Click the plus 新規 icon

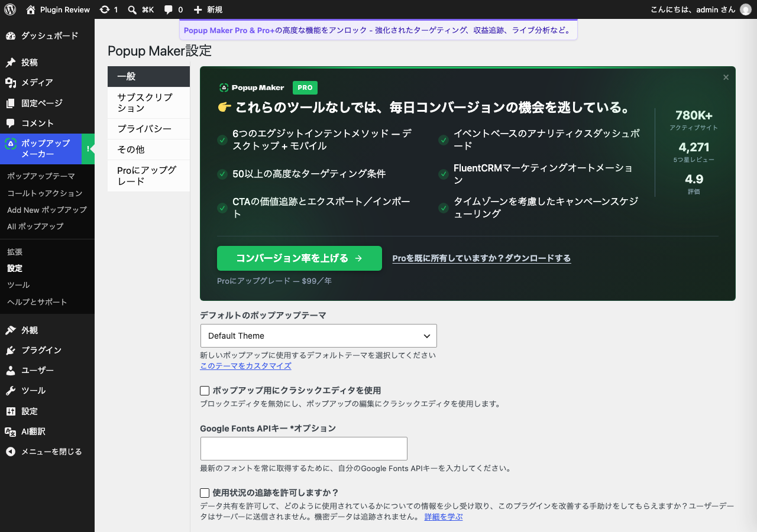[x=198, y=9]
